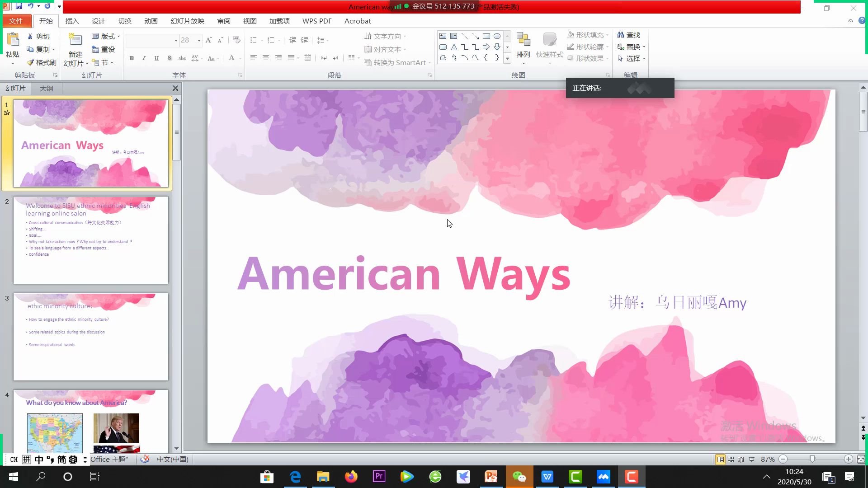The height and width of the screenshot is (488, 868).
Task: Open WeChat from the Windows taskbar
Action: [x=519, y=476]
